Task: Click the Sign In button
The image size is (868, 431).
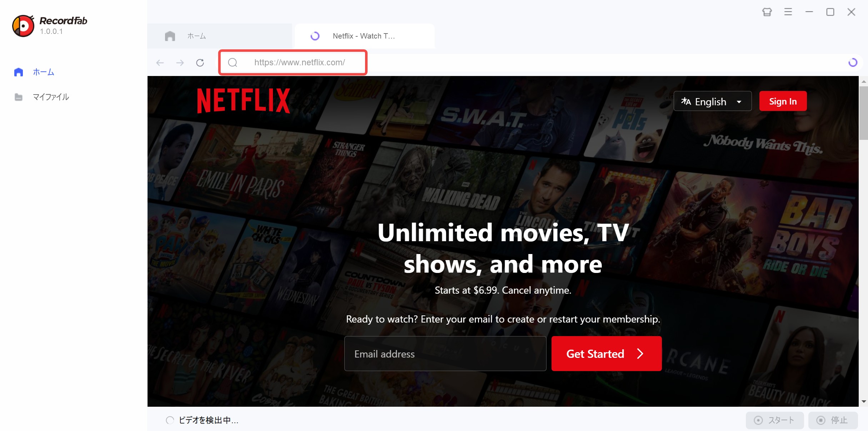Action: [x=783, y=101]
